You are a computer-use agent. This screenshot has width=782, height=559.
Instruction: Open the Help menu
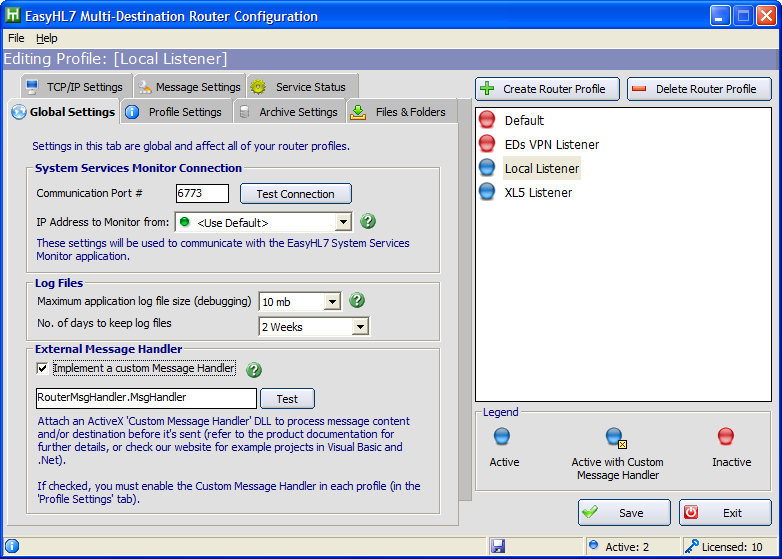46,38
